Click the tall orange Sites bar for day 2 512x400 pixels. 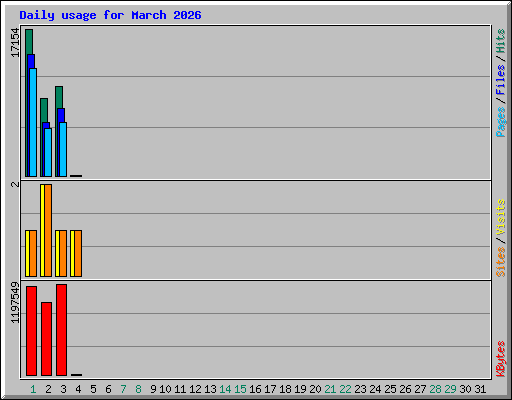point(48,230)
